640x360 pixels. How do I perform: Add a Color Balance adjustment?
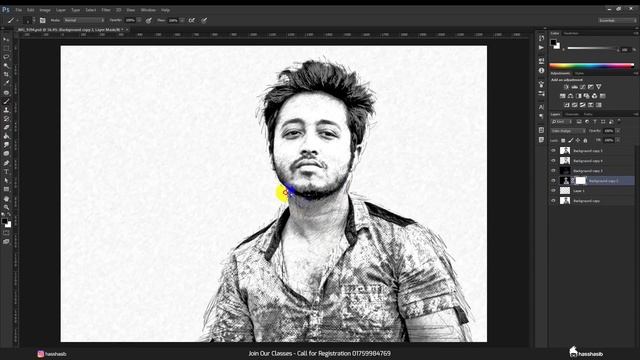570,96
